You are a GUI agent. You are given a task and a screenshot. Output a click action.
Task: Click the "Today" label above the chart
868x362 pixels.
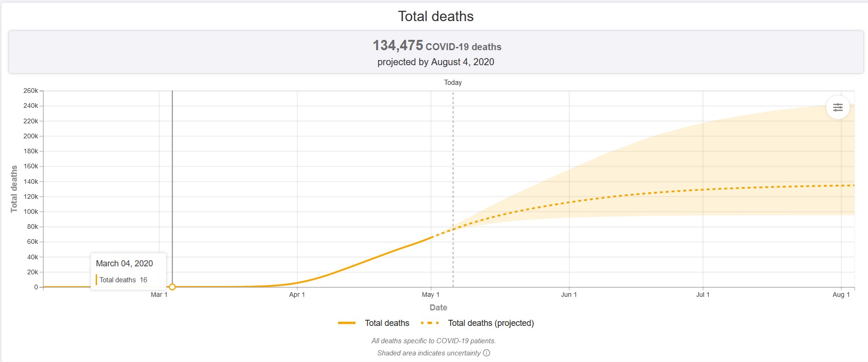point(453,83)
